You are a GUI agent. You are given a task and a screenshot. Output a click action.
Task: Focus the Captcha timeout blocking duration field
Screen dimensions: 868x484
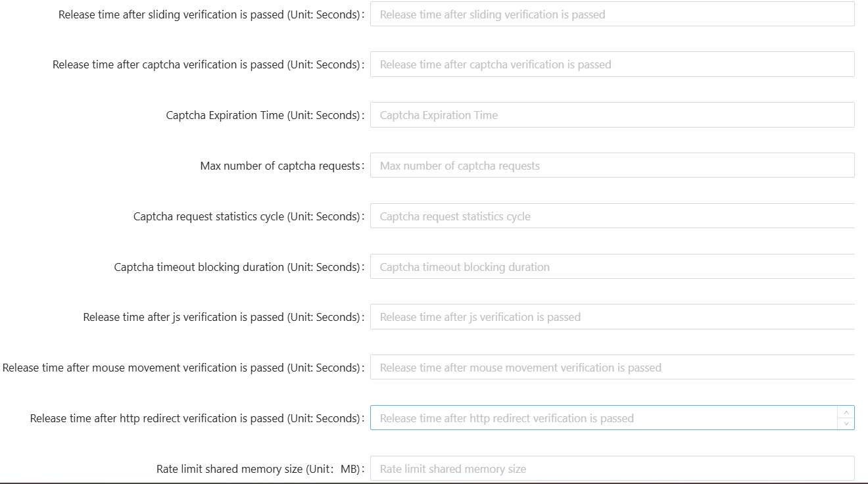click(x=612, y=267)
